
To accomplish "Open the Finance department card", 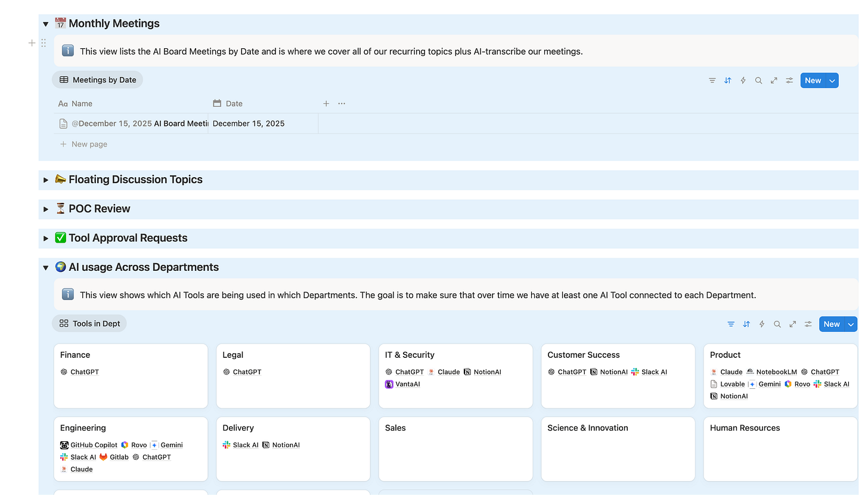I will [131, 376].
